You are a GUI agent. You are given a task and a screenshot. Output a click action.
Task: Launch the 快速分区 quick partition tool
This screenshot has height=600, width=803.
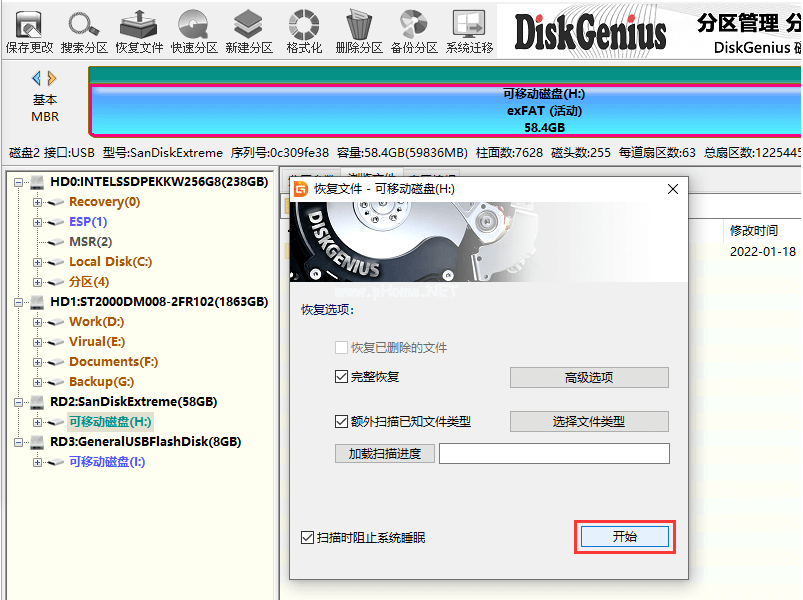(x=194, y=30)
